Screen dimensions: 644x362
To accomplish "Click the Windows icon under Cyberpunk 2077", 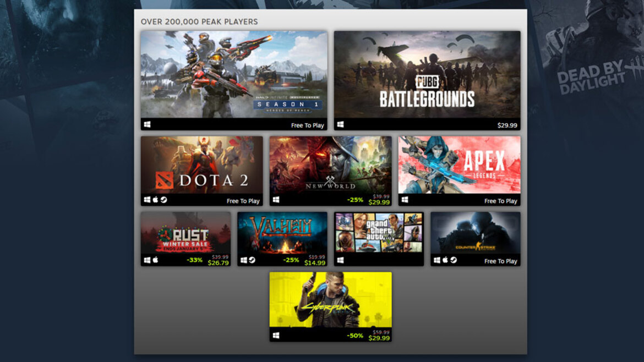I will pyautogui.click(x=276, y=336).
